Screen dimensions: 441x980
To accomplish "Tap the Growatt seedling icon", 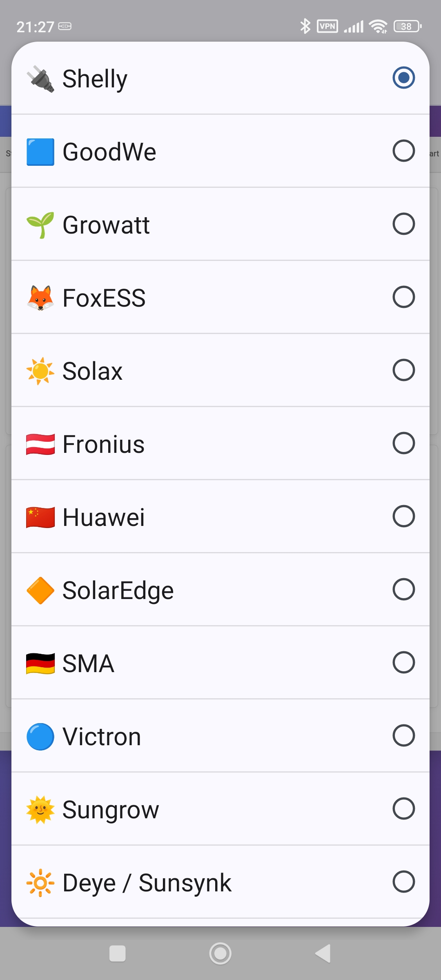I will point(40,225).
